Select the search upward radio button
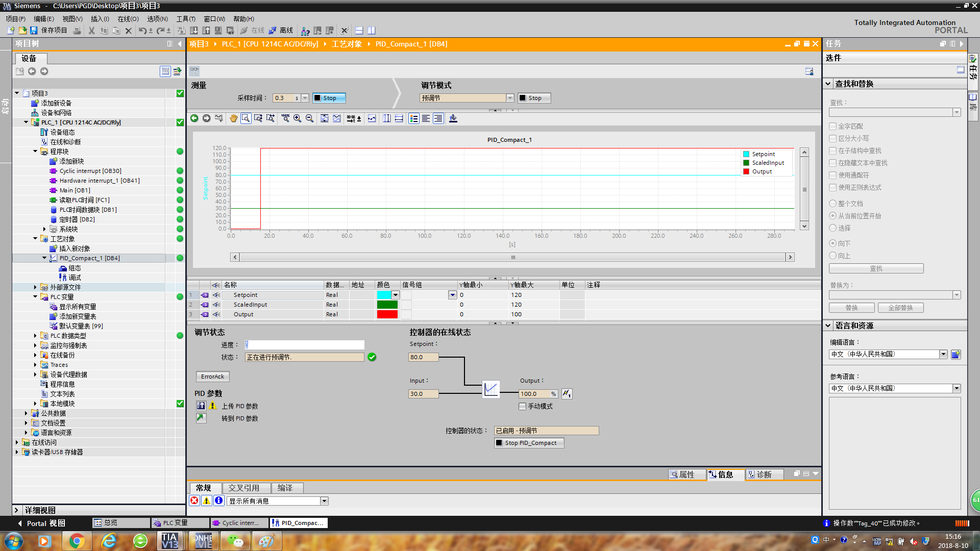 click(x=833, y=256)
